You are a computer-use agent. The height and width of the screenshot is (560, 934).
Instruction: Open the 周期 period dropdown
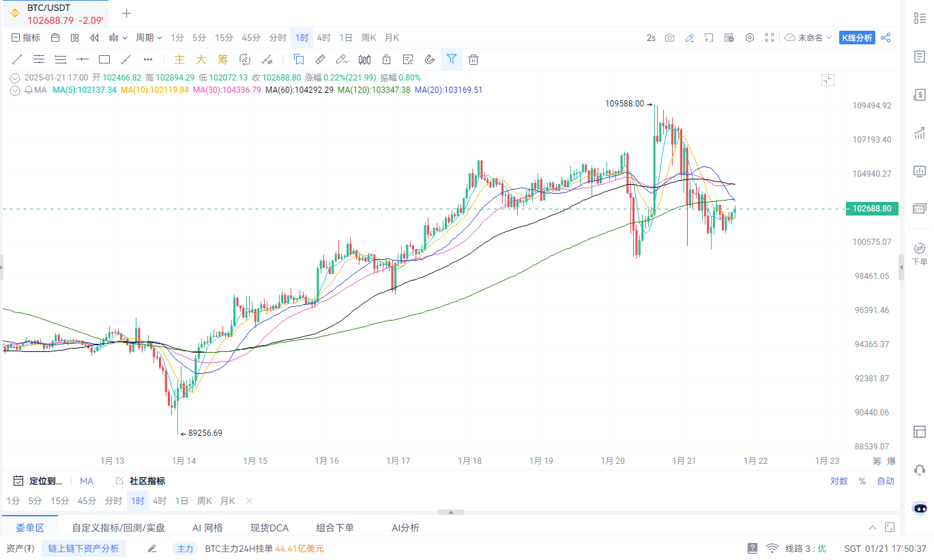(x=149, y=38)
